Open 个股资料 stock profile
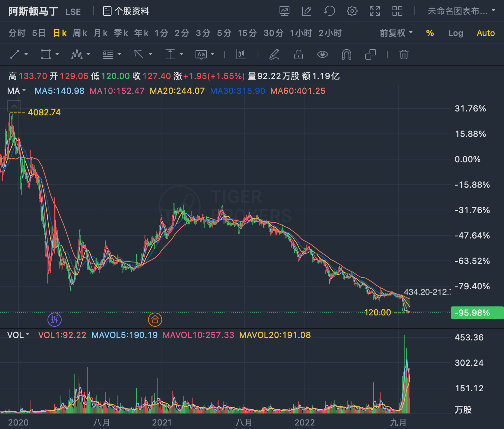 (126, 11)
